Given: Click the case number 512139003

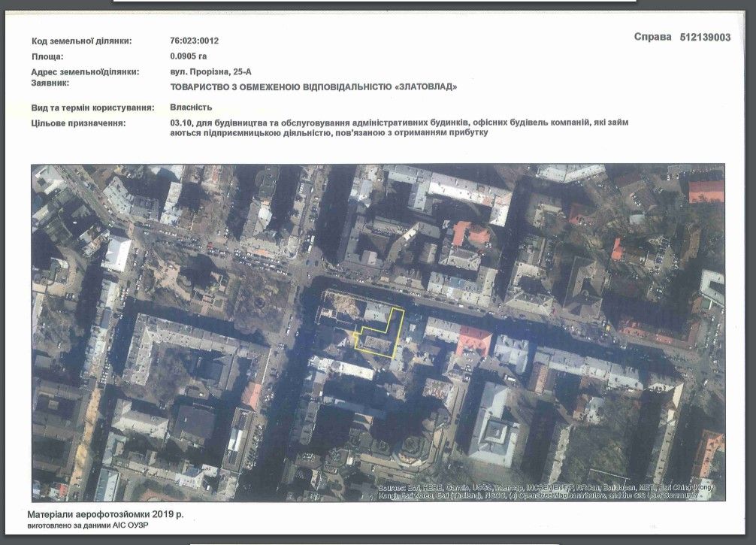Looking at the screenshot, I should click(x=704, y=38).
